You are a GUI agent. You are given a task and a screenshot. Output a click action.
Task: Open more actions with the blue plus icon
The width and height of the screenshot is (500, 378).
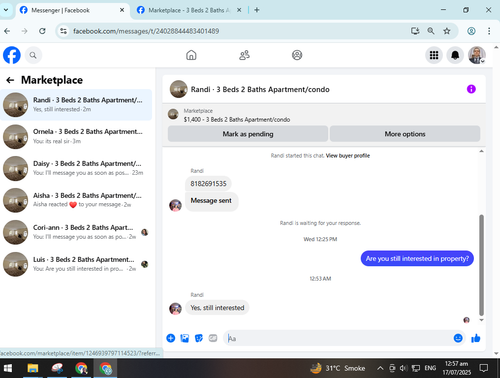(171, 338)
